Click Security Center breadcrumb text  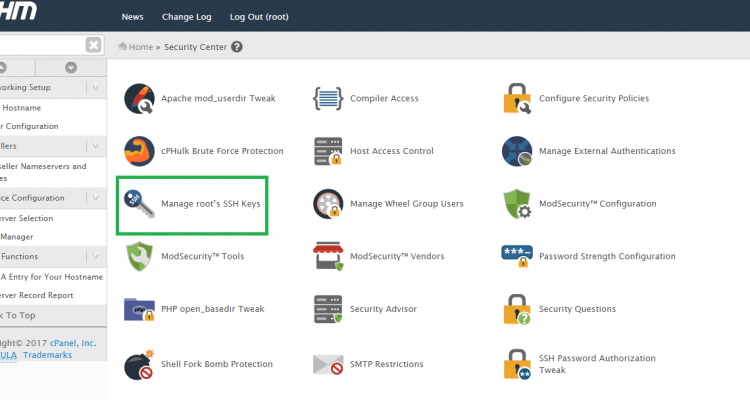click(196, 47)
